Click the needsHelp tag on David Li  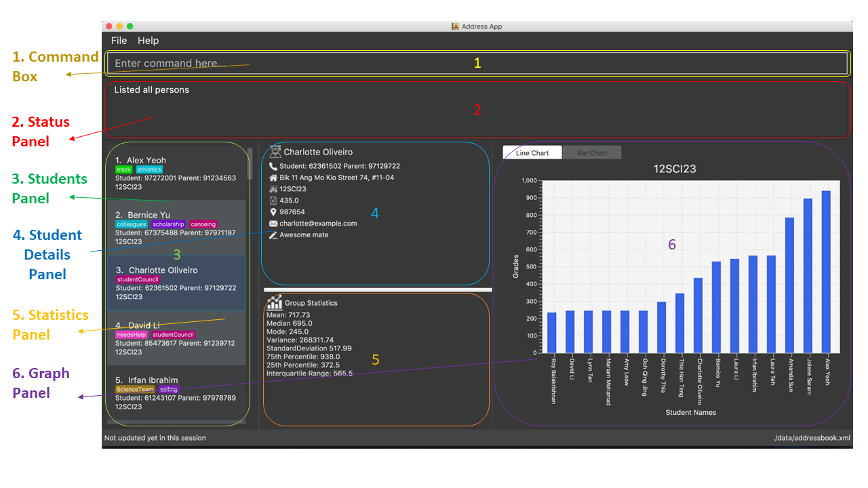click(x=131, y=334)
